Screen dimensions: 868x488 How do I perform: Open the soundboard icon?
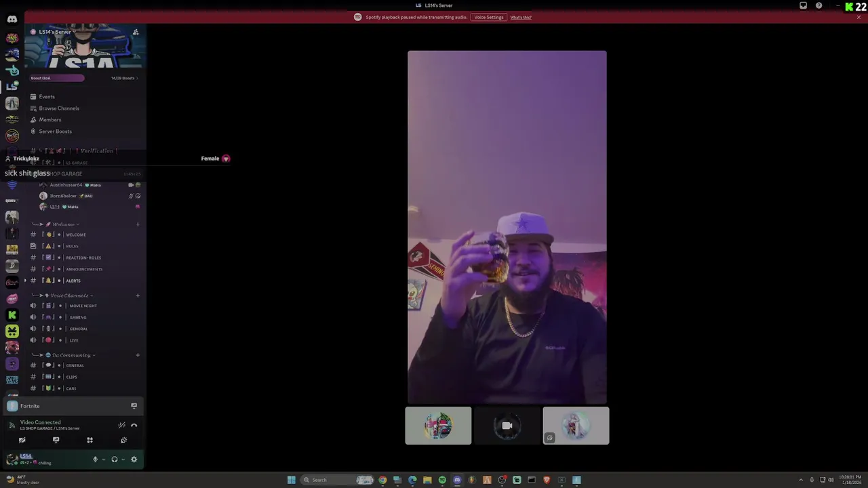pos(123,440)
